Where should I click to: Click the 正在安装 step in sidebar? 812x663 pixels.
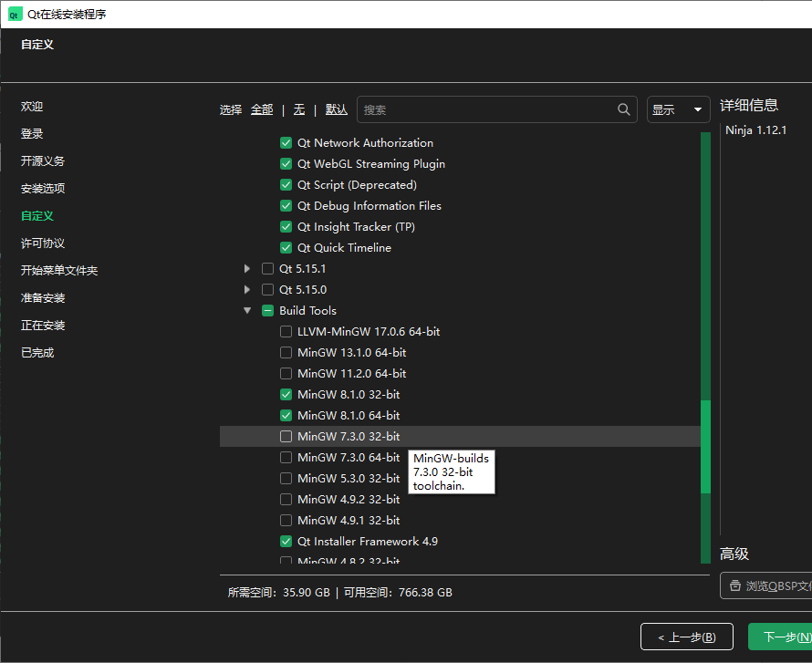pyautogui.click(x=43, y=326)
